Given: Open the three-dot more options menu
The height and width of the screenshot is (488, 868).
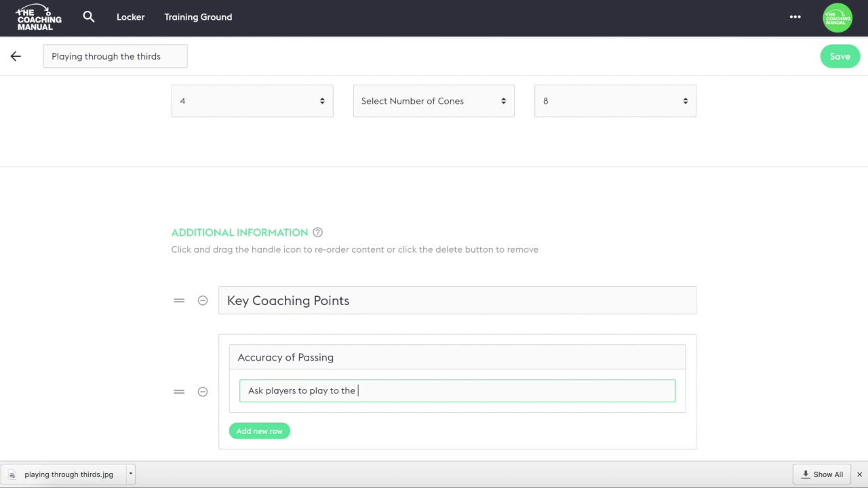Looking at the screenshot, I should pos(795,17).
